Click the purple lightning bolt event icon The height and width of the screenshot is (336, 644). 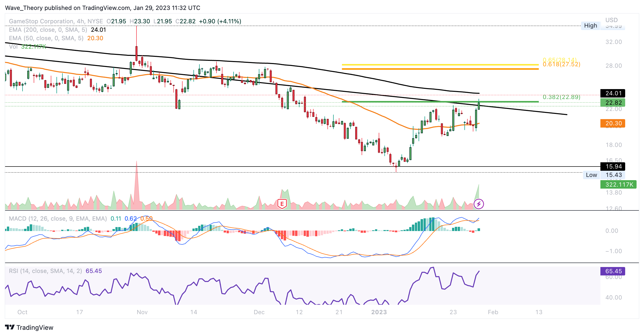point(479,204)
